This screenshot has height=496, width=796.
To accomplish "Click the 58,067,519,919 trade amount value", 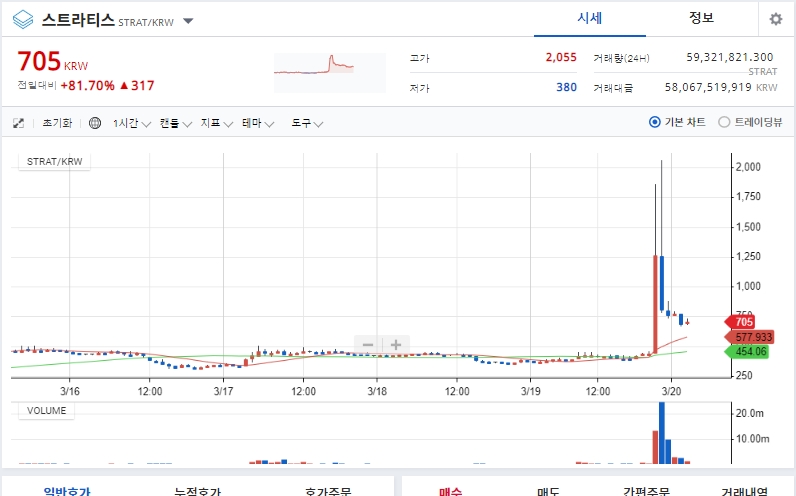I will [x=708, y=87].
